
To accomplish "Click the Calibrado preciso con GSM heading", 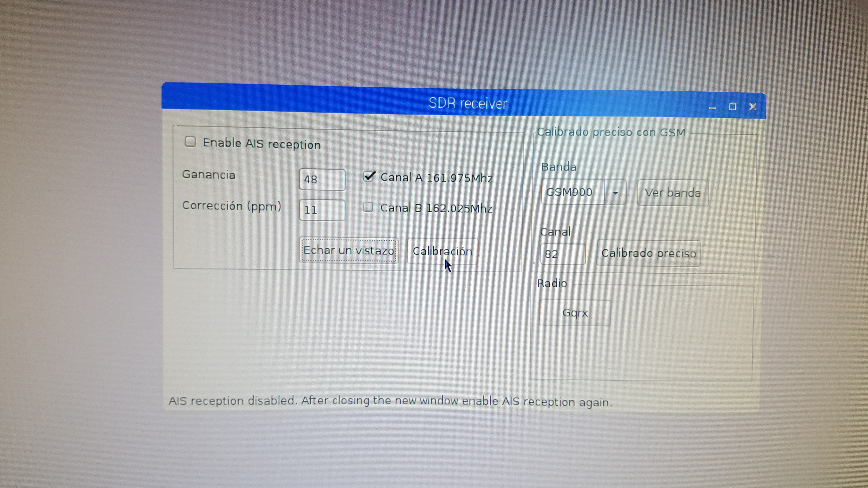I will 611,132.
